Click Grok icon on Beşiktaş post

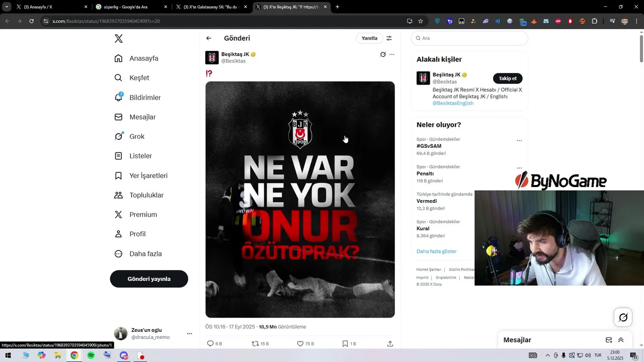(x=383, y=54)
